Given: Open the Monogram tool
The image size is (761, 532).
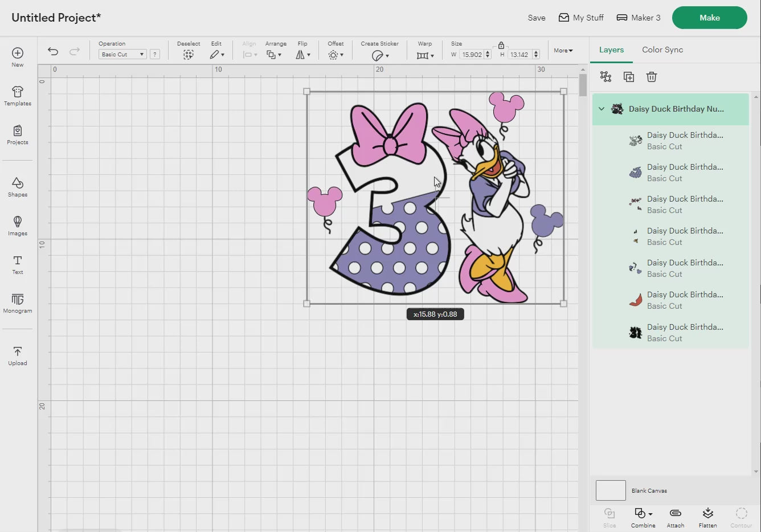Looking at the screenshot, I should click(18, 303).
